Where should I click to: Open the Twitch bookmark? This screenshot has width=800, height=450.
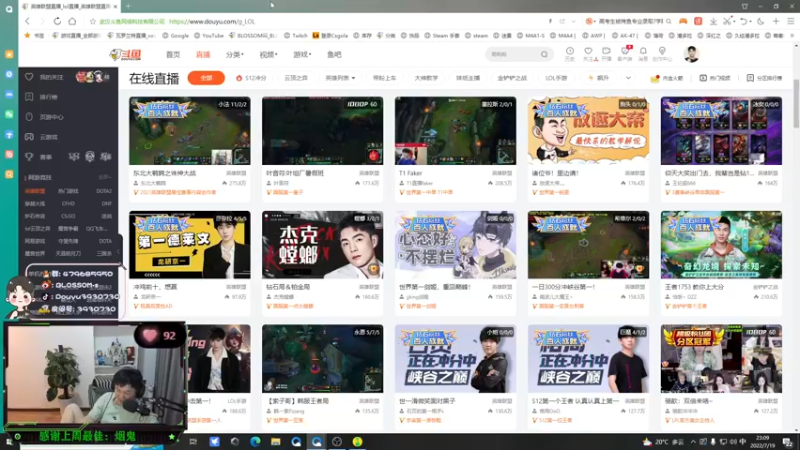(x=296, y=36)
